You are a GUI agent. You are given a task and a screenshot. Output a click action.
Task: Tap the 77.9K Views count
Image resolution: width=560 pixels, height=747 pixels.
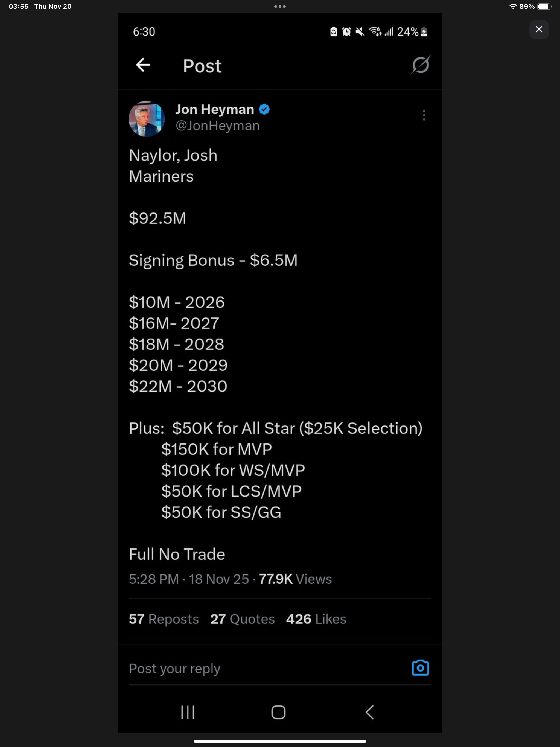coord(295,579)
